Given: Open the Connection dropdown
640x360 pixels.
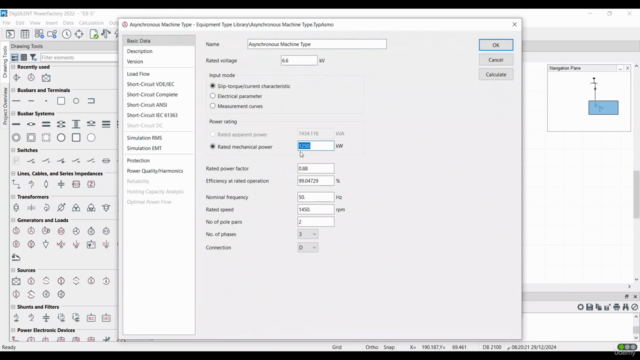Looking at the screenshot, I should [x=307, y=247].
